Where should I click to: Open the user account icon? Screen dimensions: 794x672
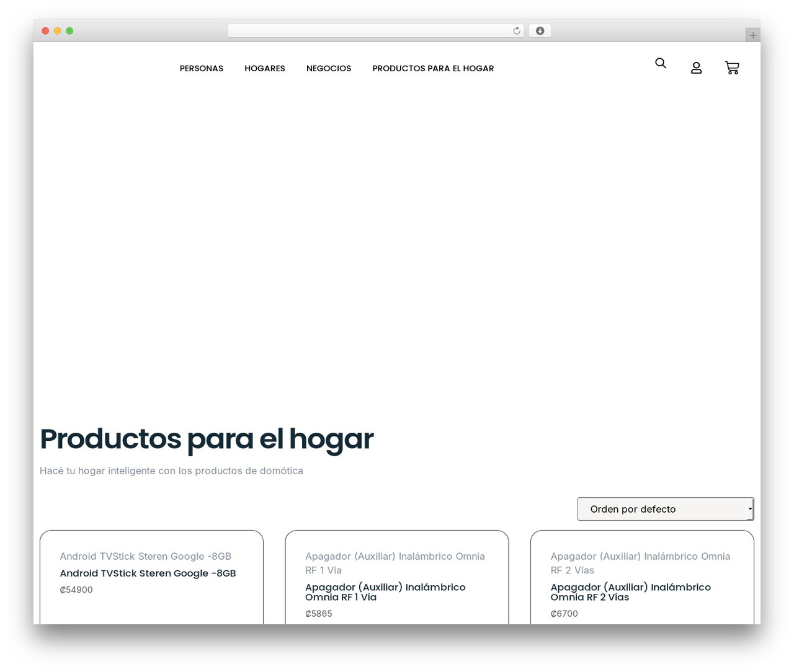[697, 68]
